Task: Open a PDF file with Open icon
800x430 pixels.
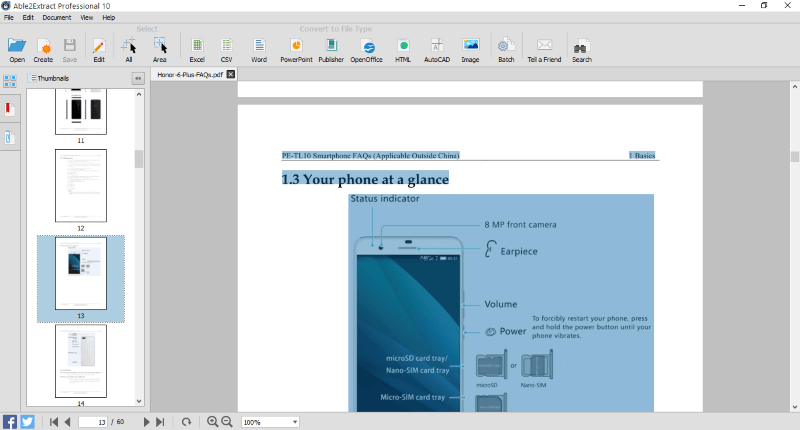Action: coord(17,50)
